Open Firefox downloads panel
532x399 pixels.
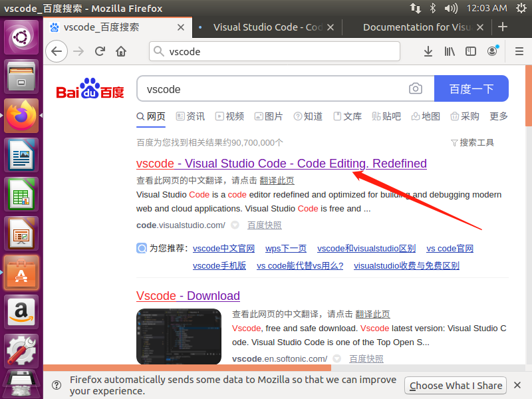[428, 52]
